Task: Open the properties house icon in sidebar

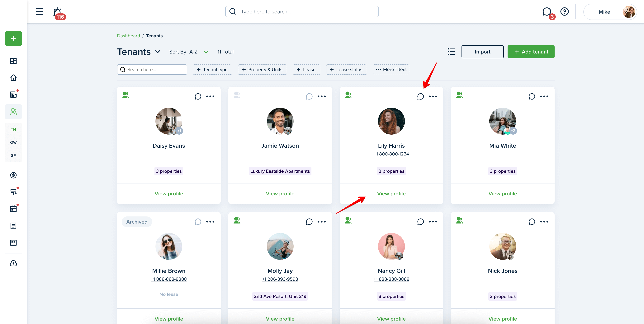Action: 13,78
